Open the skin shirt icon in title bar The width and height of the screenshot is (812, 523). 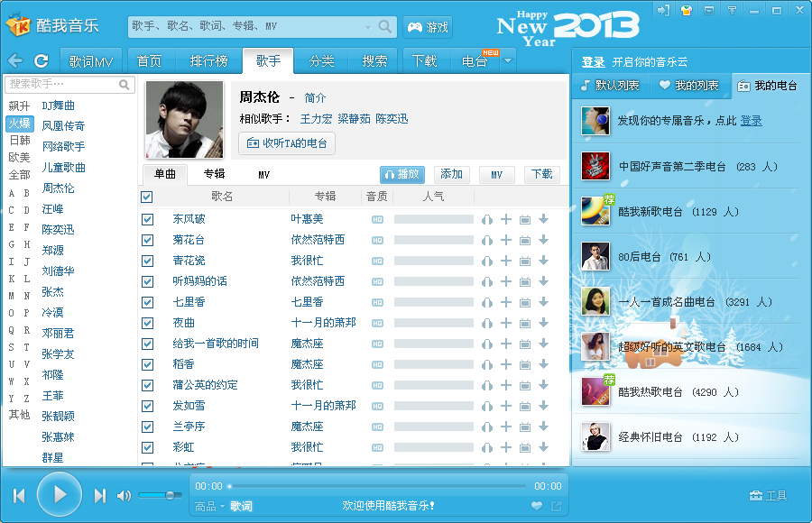click(687, 10)
